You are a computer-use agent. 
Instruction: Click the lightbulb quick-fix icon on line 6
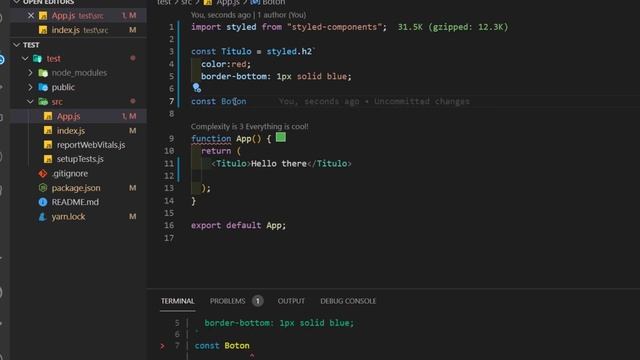pyautogui.click(x=196, y=87)
